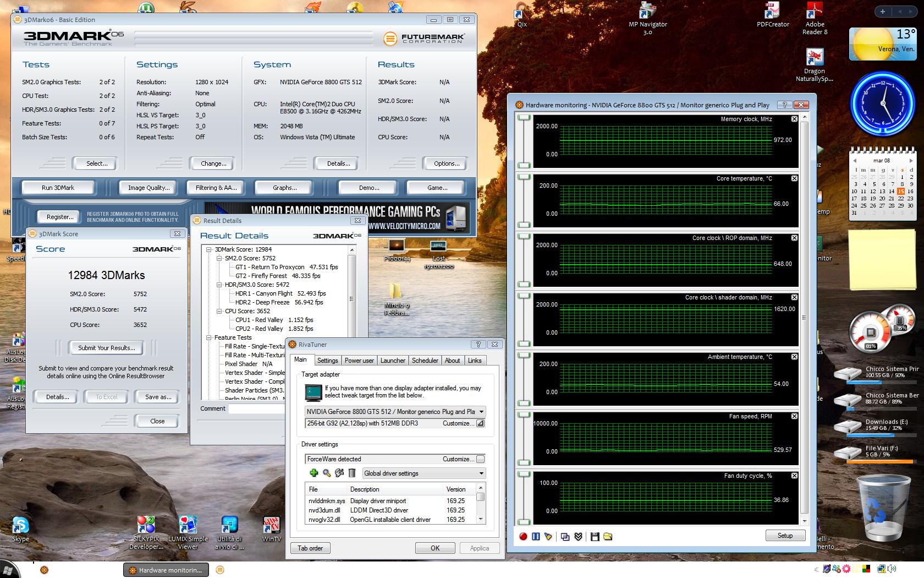
Task: Open the LUMIX Simple Viewer shortcut
Action: (188, 533)
